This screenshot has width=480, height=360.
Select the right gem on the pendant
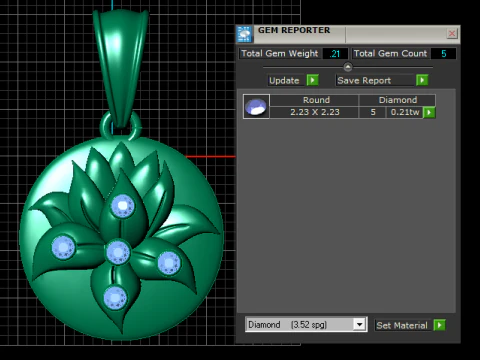(x=169, y=263)
